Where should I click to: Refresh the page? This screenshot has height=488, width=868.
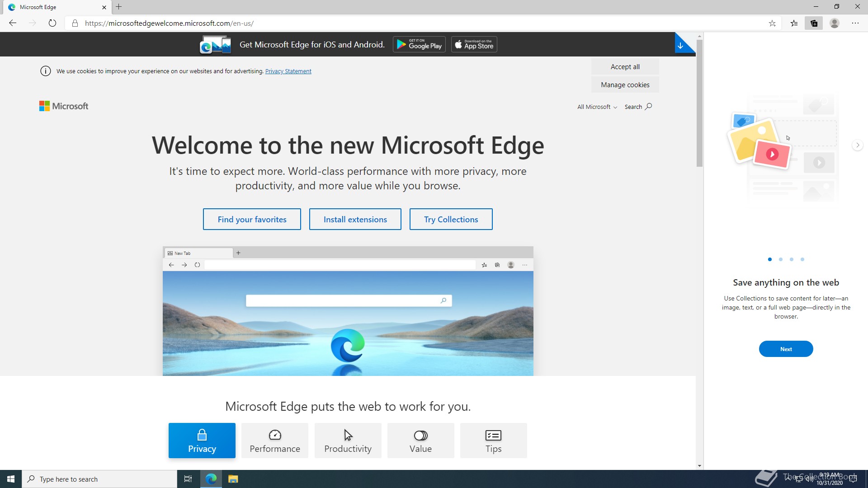[x=52, y=23]
